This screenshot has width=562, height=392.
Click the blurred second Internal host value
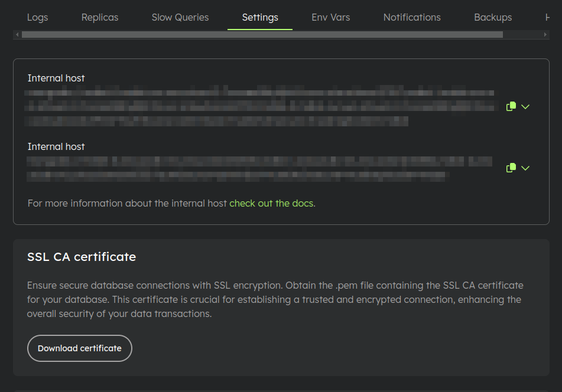coord(260,168)
